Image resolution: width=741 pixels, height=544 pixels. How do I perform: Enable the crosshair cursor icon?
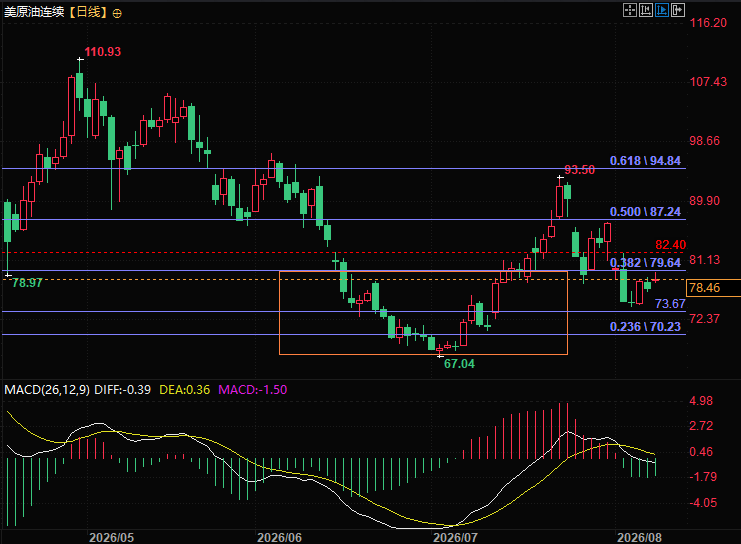point(629,10)
